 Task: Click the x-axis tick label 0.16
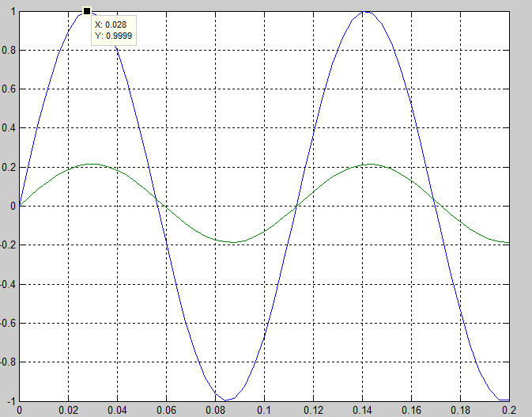tap(411, 410)
